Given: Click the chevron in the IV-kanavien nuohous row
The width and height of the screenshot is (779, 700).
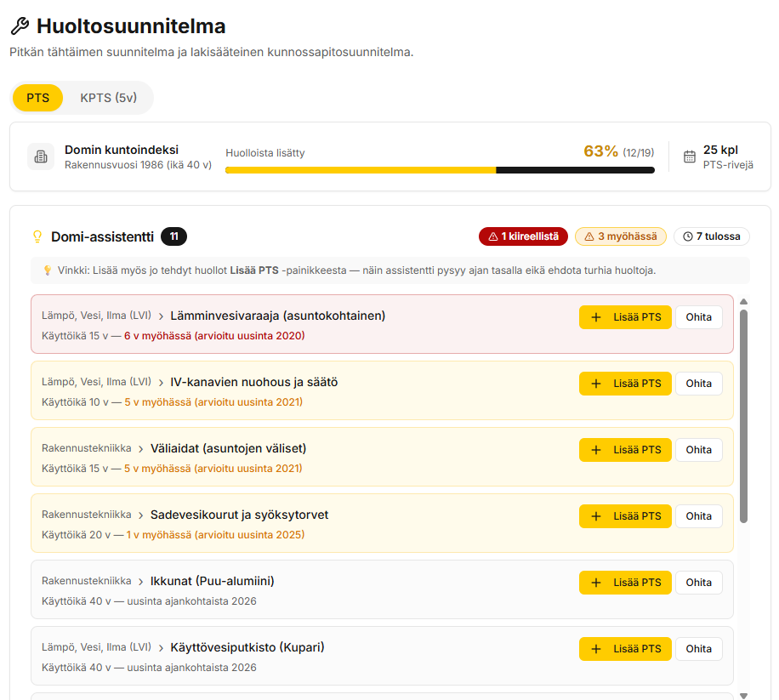Looking at the screenshot, I should [x=161, y=383].
